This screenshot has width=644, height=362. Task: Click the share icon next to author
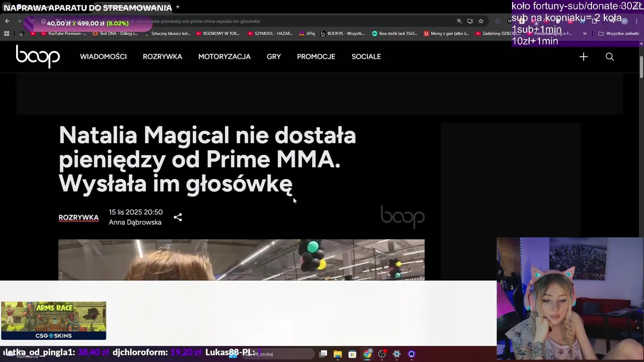(178, 217)
